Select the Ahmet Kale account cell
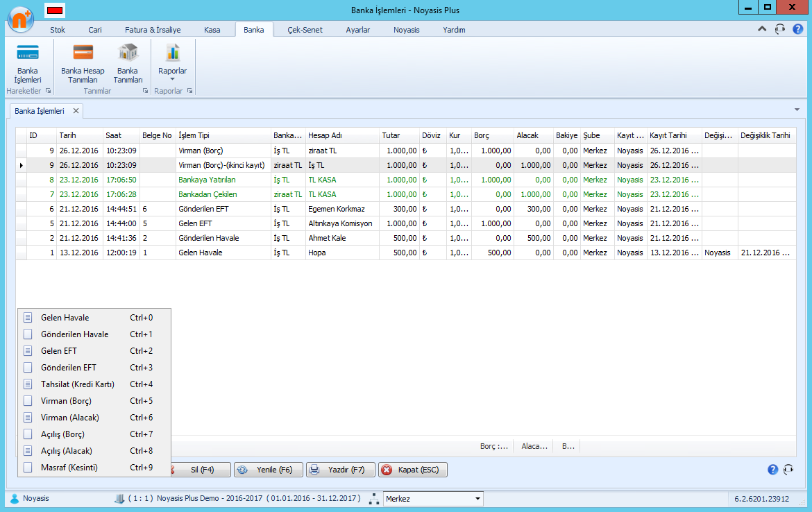This screenshot has width=812, height=512. [342, 238]
